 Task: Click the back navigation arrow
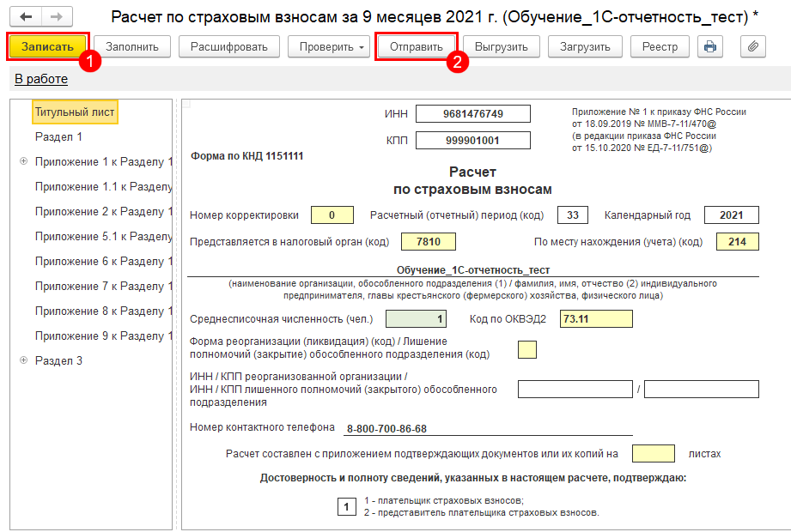tap(26, 16)
